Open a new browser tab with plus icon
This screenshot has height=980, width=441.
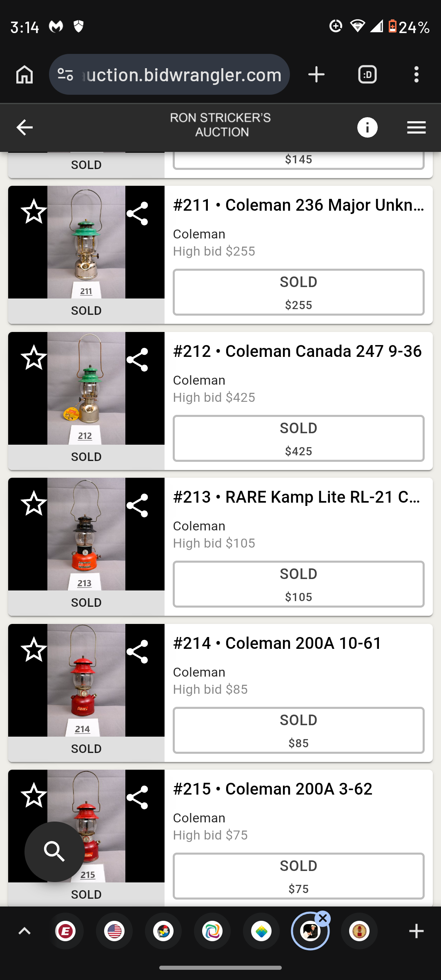tap(316, 75)
